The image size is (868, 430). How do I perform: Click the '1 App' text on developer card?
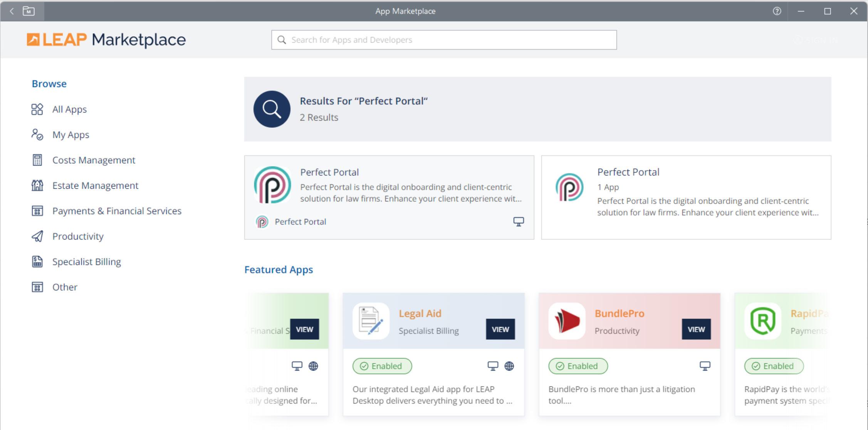608,187
